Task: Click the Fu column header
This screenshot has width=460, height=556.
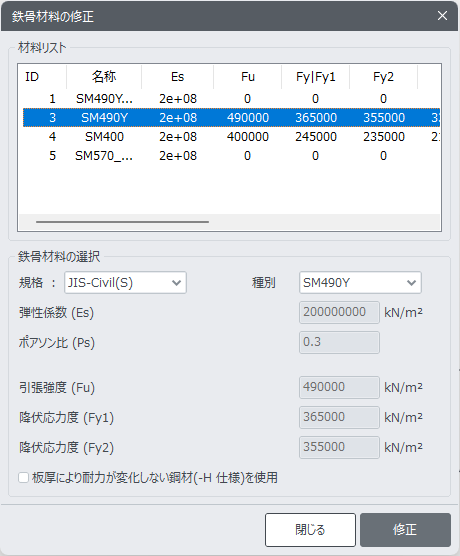Action: click(248, 77)
